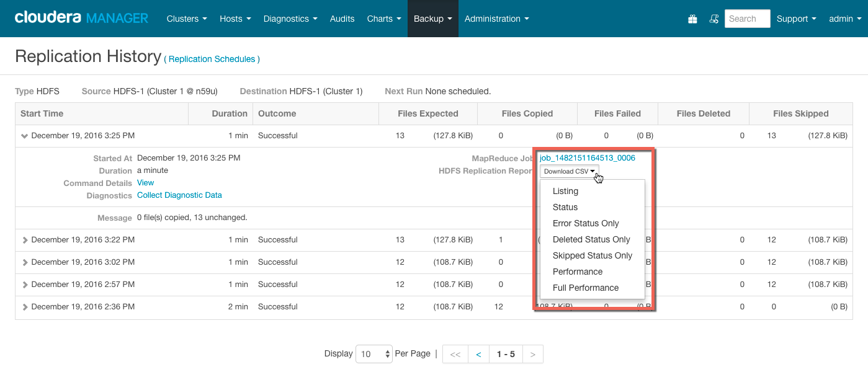Click Collect Diagnostic Data link

click(179, 195)
